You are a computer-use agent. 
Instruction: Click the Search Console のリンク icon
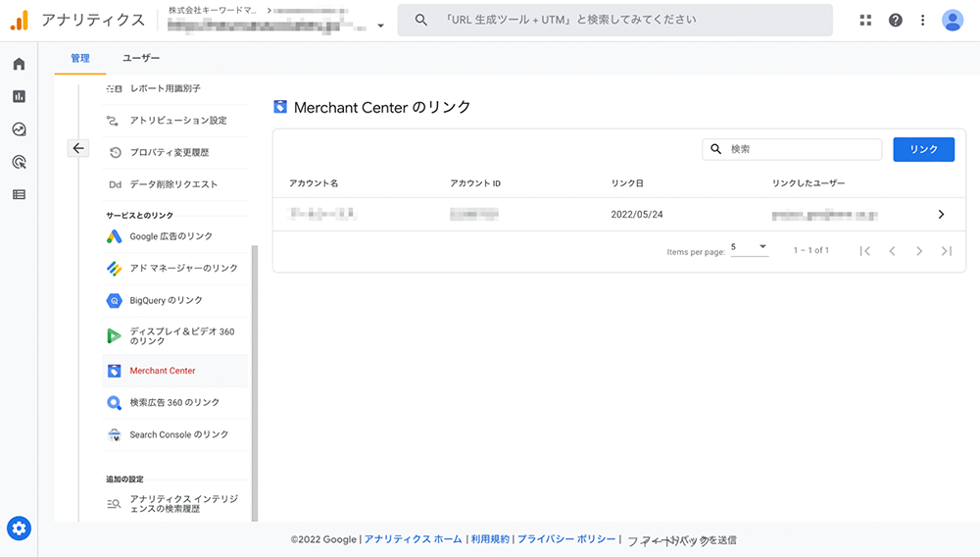tap(114, 434)
